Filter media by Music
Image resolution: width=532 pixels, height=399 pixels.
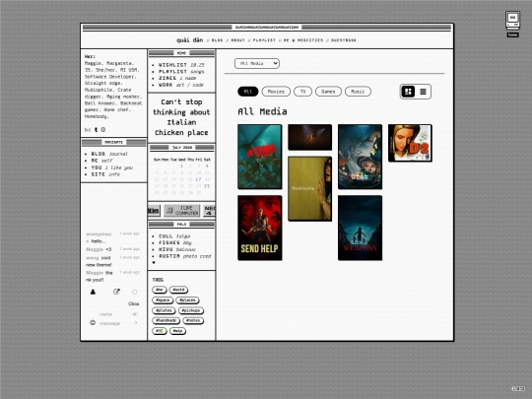pos(358,92)
